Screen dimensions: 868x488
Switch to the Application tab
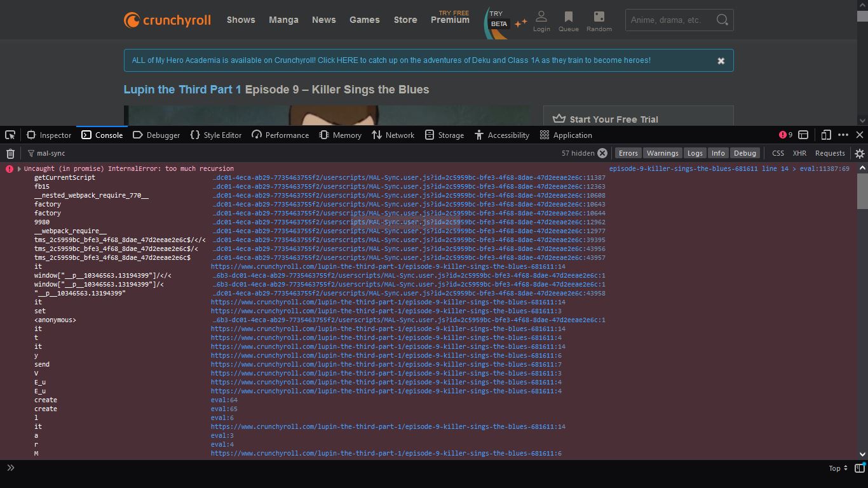click(566, 135)
